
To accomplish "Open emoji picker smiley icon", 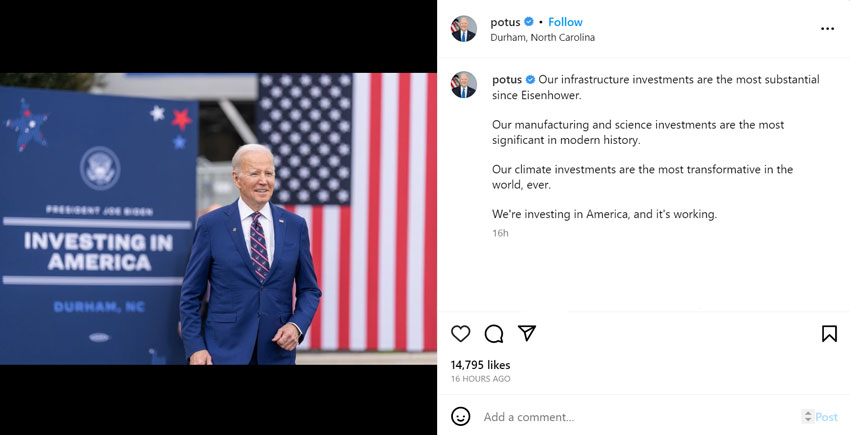I will 460,416.
